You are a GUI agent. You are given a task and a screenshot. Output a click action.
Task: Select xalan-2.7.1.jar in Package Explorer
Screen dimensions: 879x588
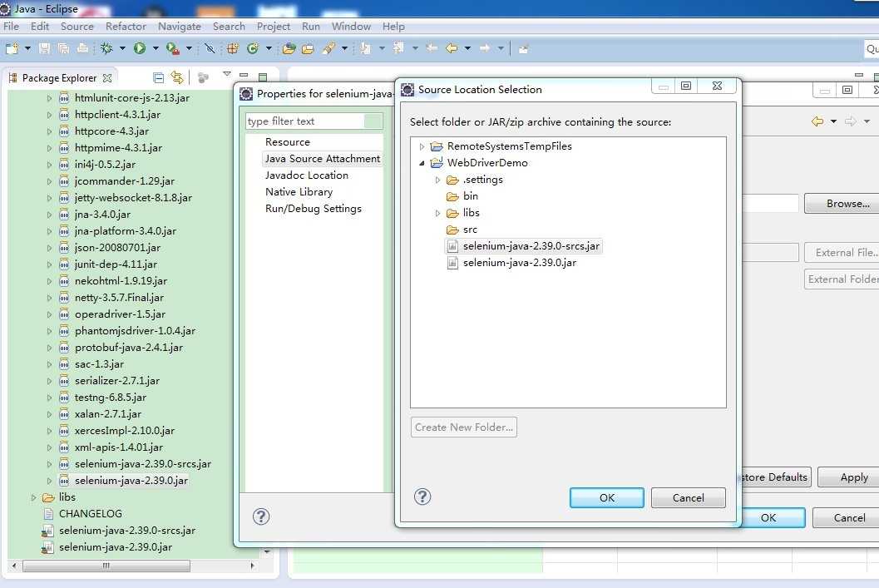pos(107,414)
